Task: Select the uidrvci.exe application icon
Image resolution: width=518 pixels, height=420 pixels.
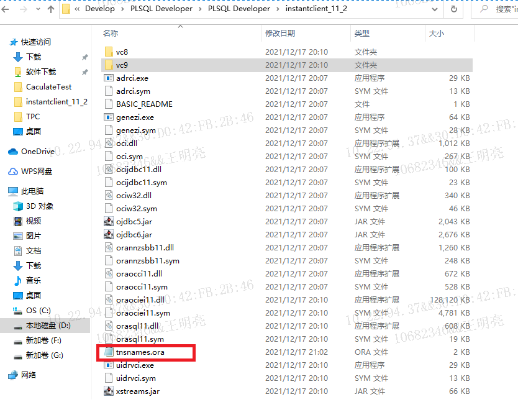Action: pos(109,365)
